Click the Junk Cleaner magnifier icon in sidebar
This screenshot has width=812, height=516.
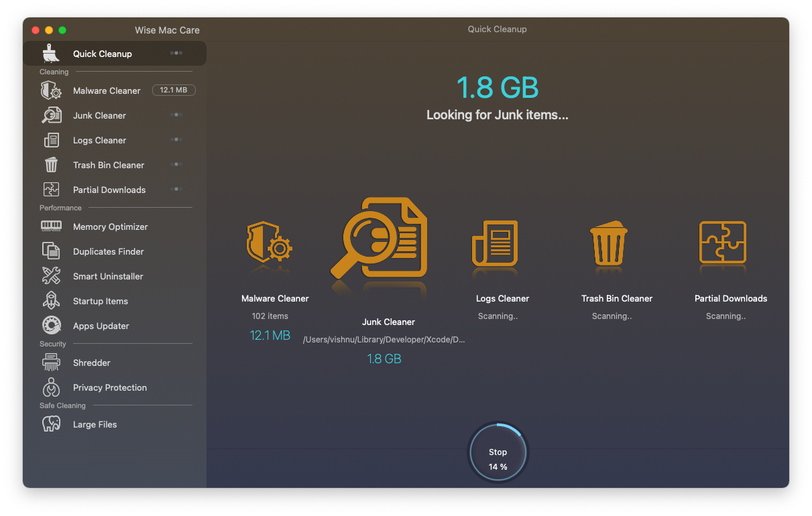51,115
